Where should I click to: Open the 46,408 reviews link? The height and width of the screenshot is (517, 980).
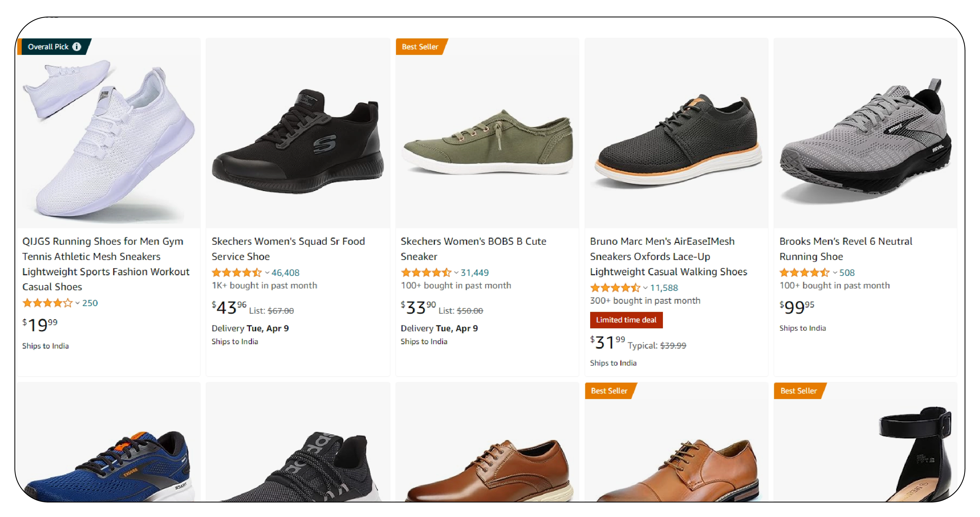click(285, 273)
